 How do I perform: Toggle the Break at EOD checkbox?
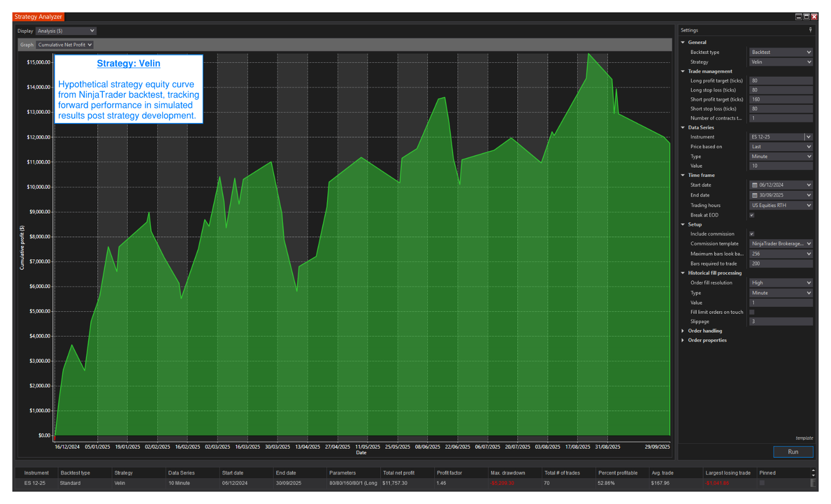pos(752,216)
